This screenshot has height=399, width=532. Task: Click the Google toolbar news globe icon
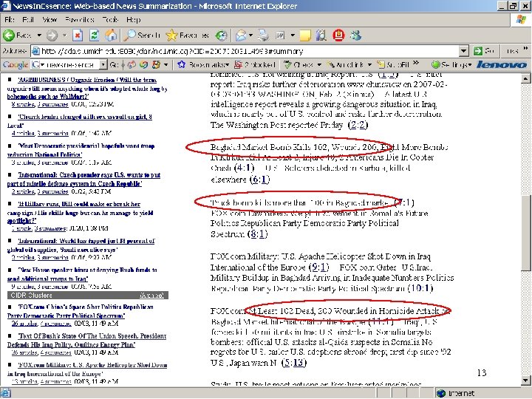pyautogui.click(x=132, y=64)
